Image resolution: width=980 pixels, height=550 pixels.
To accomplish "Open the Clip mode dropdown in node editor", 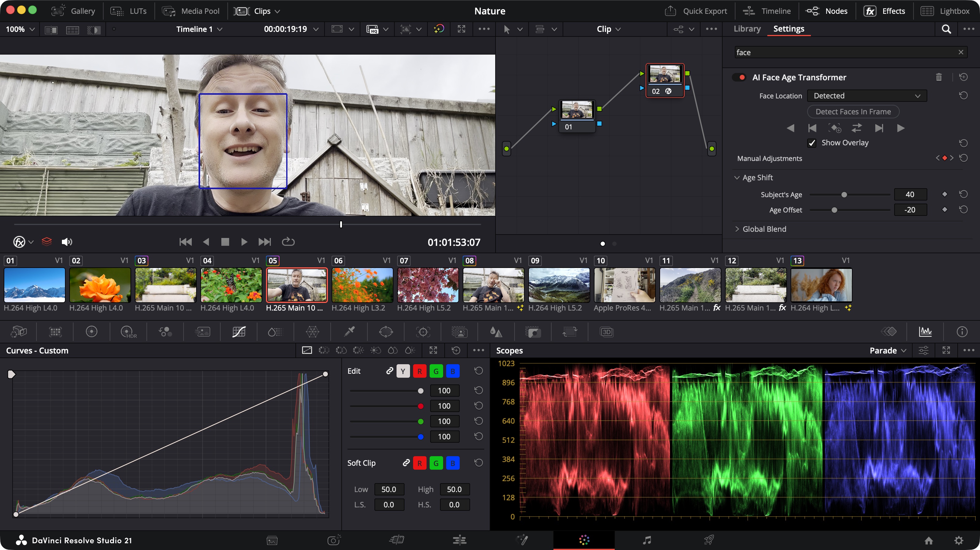I will click(608, 29).
